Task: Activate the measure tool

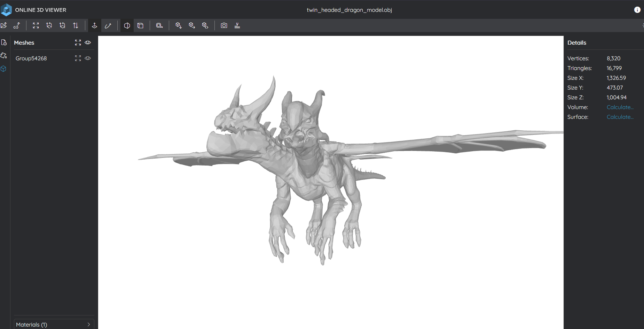Action: [x=159, y=25]
